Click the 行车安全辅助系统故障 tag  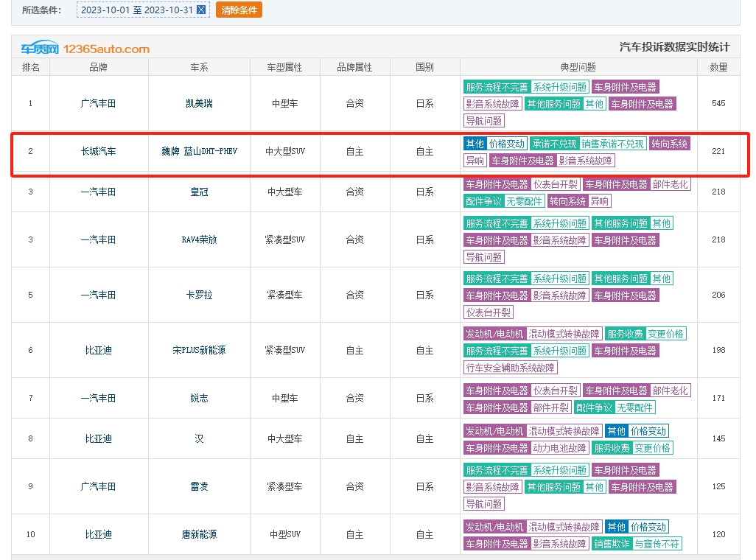tap(510, 368)
